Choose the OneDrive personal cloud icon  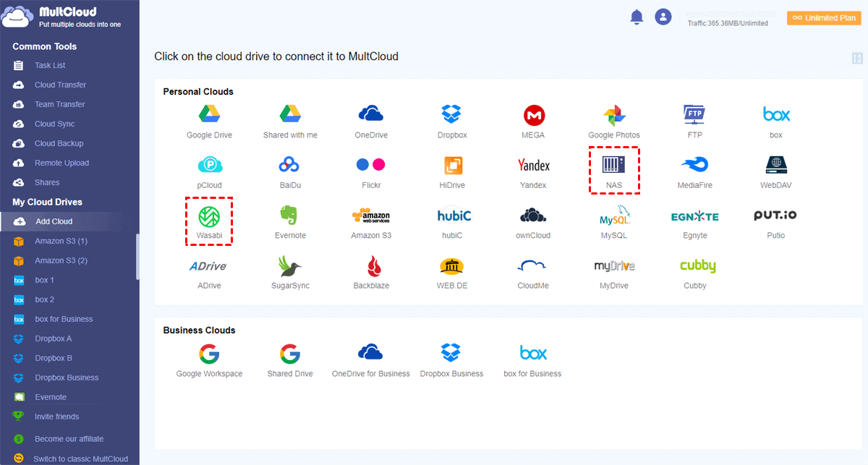371,114
